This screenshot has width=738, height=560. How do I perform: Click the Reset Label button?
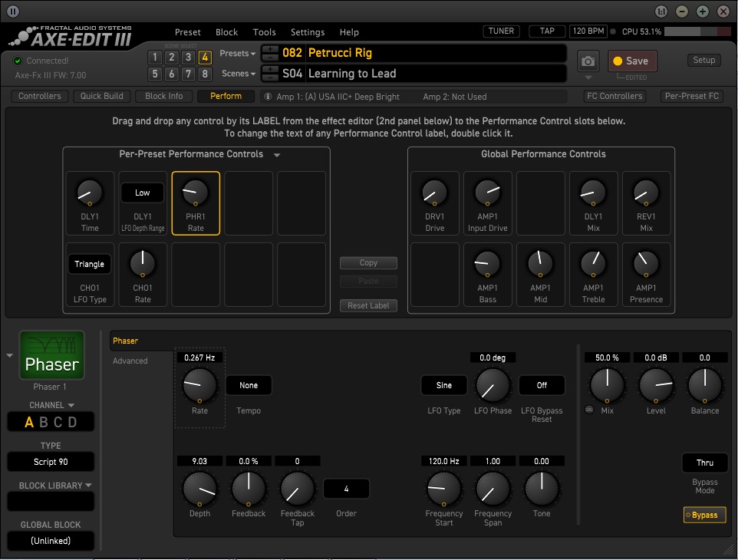[368, 305]
